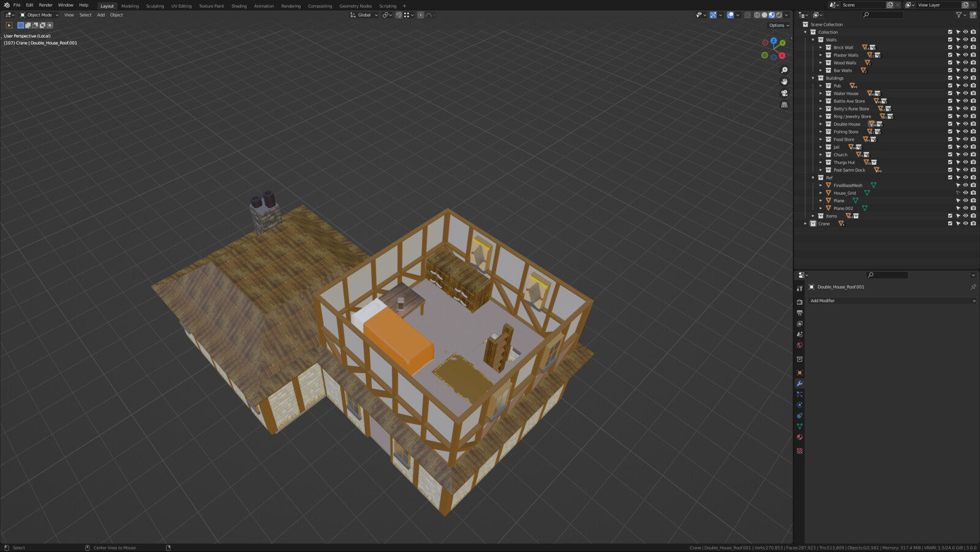Open the viewport Options dropdown
Image resolution: width=980 pixels, height=552 pixels.
tap(779, 25)
